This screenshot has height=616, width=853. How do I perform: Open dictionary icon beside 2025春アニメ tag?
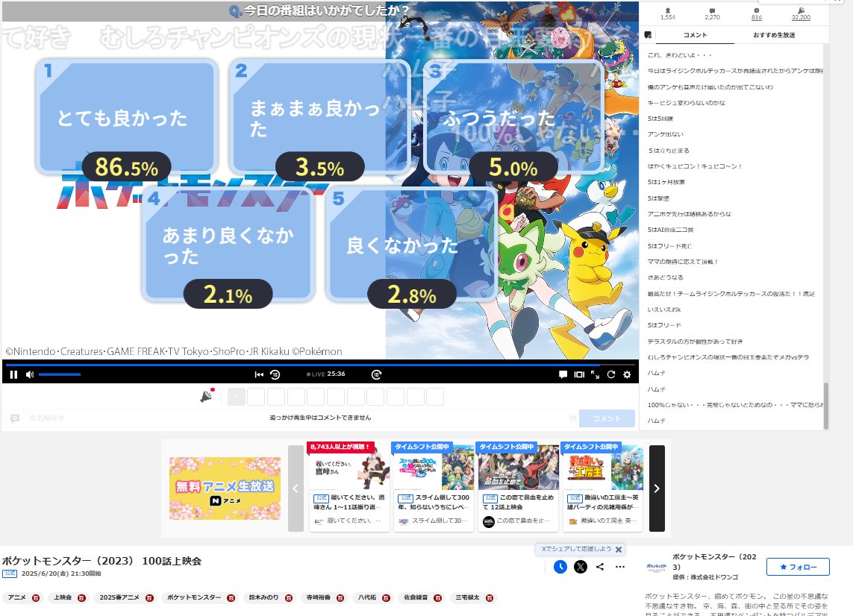[x=149, y=598]
